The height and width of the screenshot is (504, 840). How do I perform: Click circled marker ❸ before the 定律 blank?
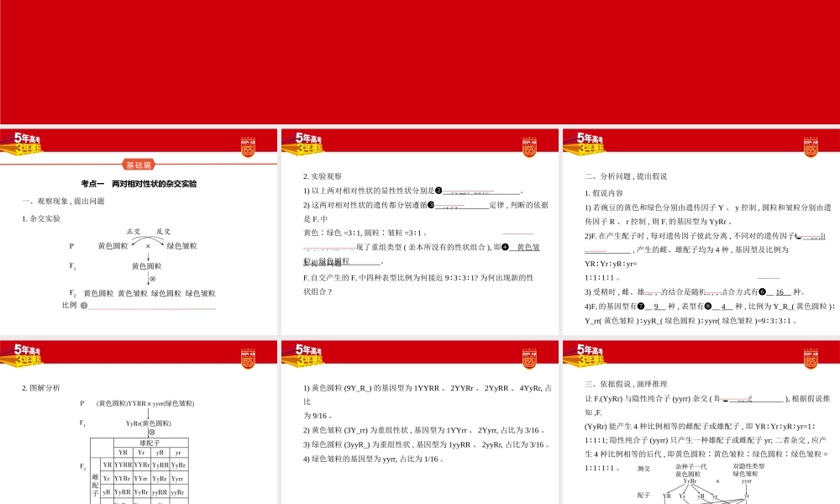click(431, 203)
